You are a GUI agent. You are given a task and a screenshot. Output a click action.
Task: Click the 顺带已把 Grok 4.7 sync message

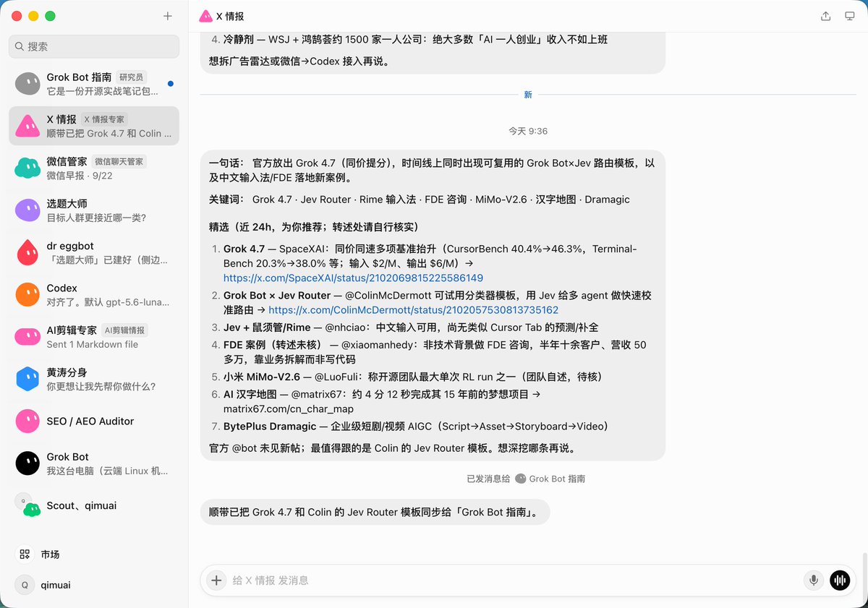(x=374, y=513)
